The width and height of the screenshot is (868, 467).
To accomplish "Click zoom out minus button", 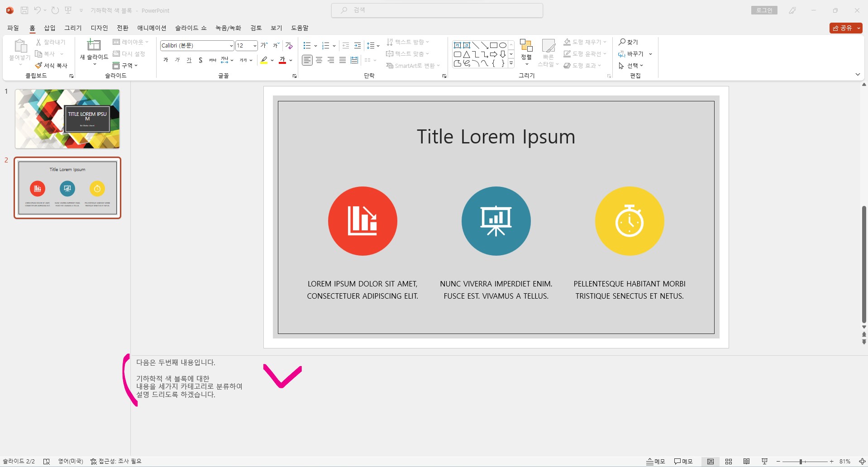I will tap(778, 462).
